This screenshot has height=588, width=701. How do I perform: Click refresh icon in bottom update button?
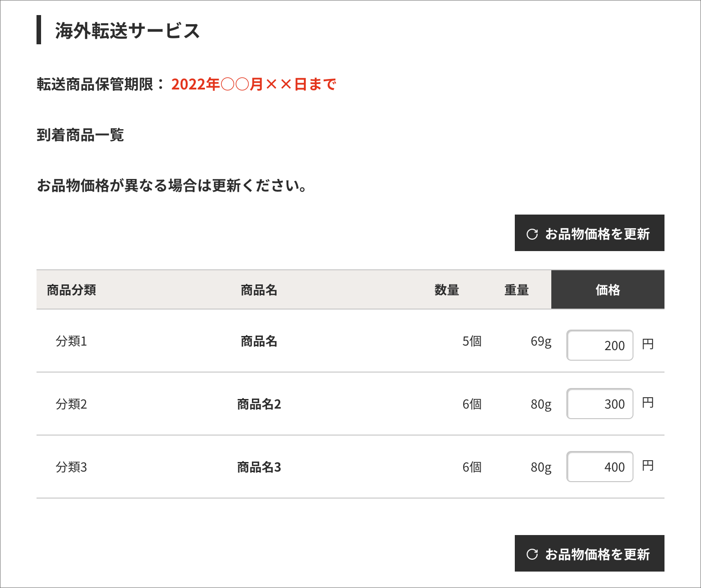point(532,554)
